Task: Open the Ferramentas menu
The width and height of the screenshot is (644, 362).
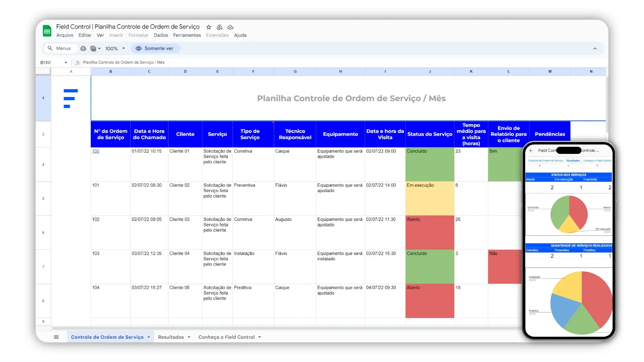Action: (x=187, y=35)
